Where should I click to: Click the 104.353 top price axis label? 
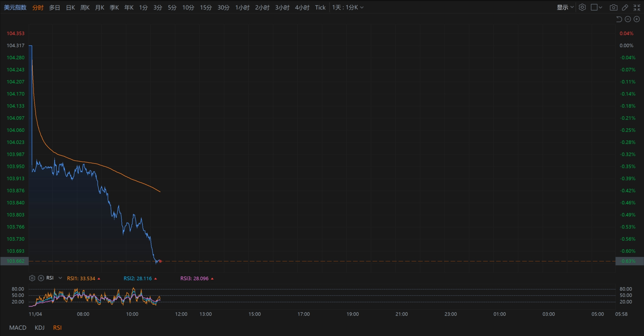(16, 33)
